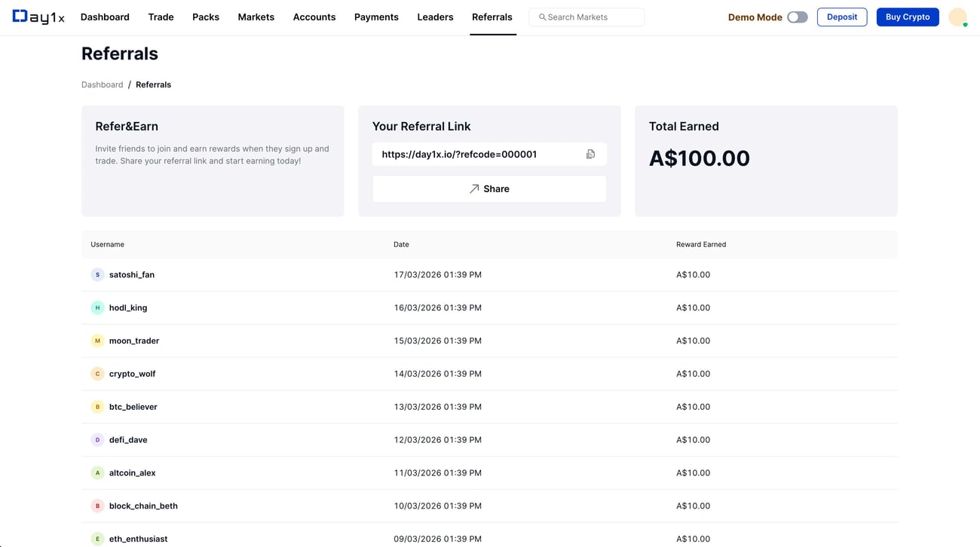This screenshot has width=980, height=547.
Task: Copy the referral link with copy icon
Action: [x=590, y=154]
